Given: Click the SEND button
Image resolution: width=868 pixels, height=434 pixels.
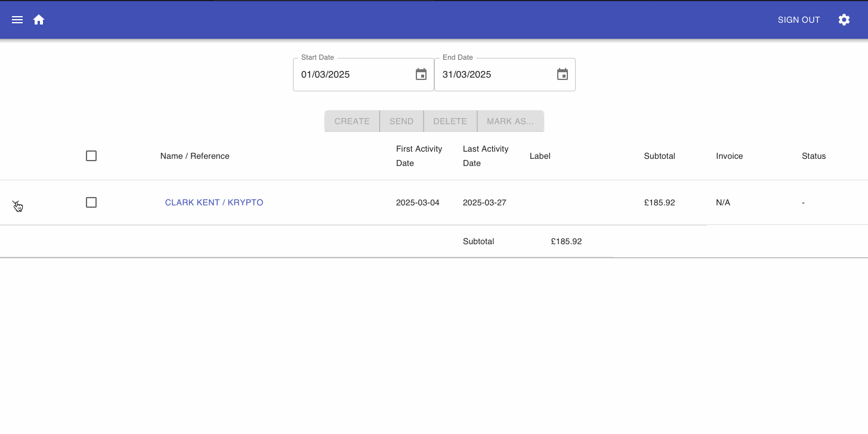Looking at the screenshot, I should point(401,121).
